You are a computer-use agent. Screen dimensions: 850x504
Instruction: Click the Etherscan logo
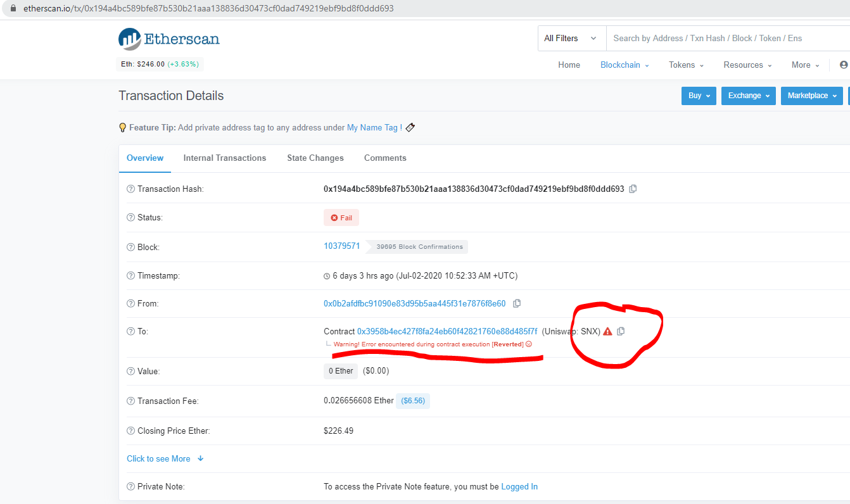tap(168, 39)
